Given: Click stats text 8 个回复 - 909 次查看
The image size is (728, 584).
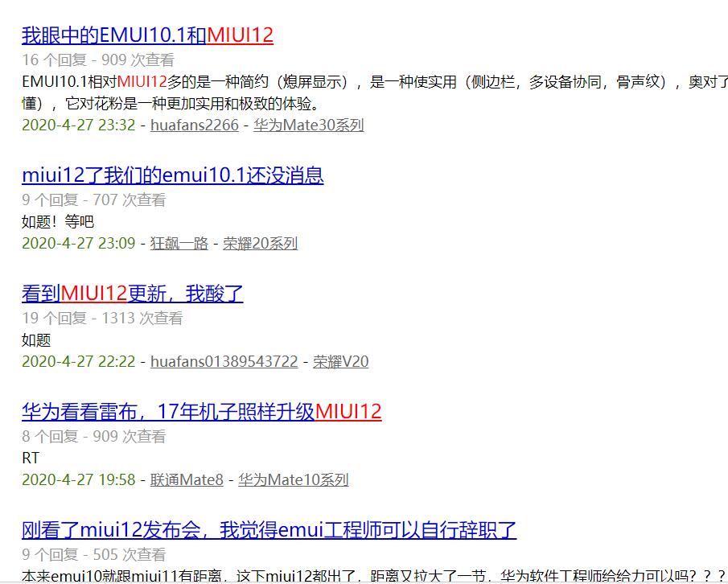Looking at the screenshot, I should 94,436.
